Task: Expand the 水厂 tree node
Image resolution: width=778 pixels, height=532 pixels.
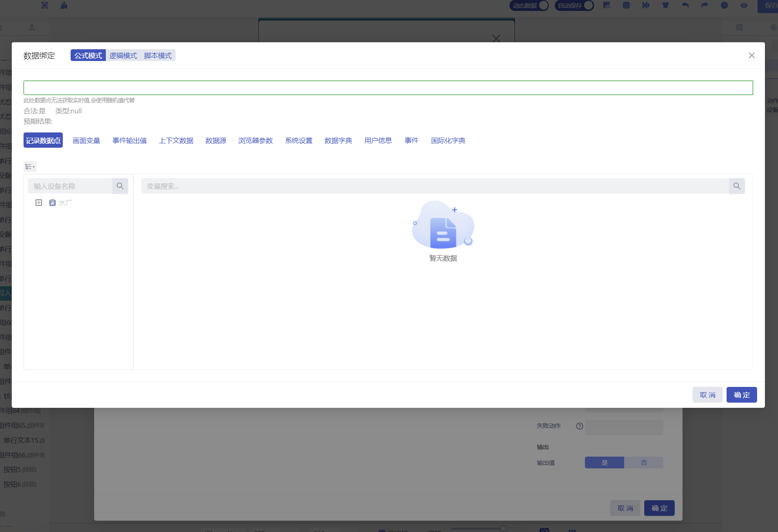Action: [39, 203]
